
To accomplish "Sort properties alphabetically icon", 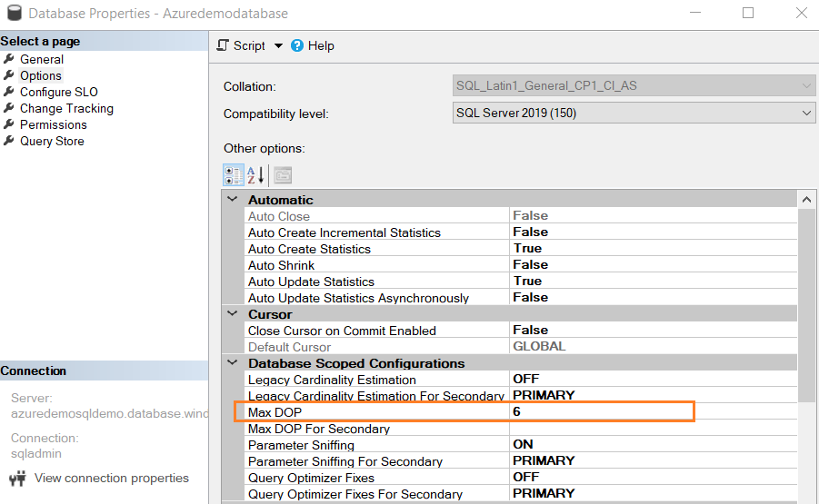I will [256, 175].
